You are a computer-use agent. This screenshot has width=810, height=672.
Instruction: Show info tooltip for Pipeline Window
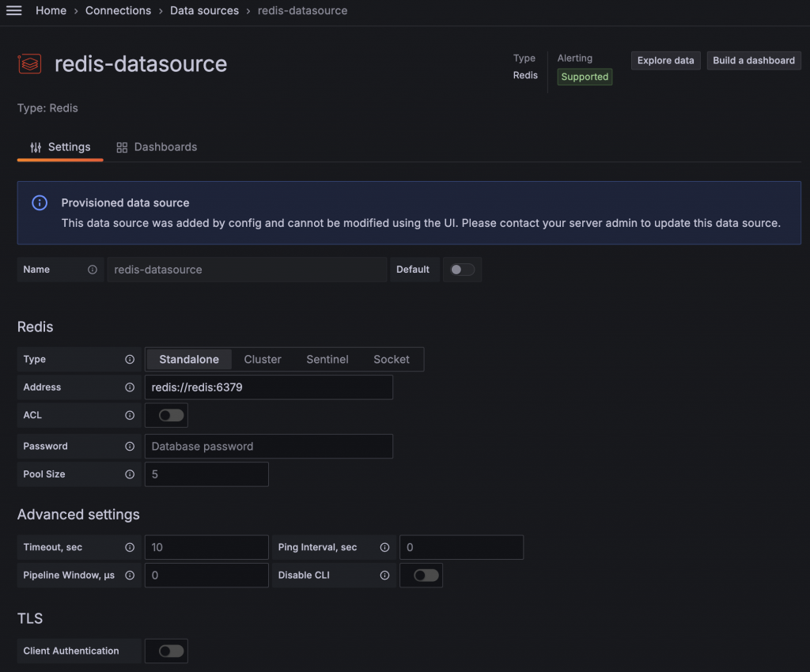tap(130, 575)
